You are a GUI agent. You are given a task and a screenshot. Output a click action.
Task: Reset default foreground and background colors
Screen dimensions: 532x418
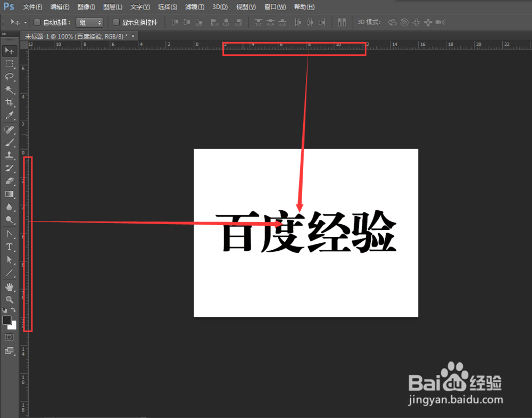point(4,310)
